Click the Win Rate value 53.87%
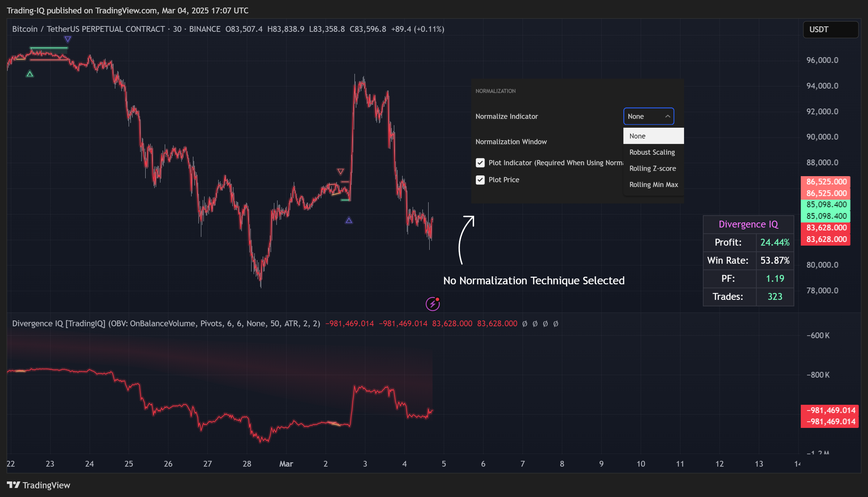 click(x=775, y=260)
